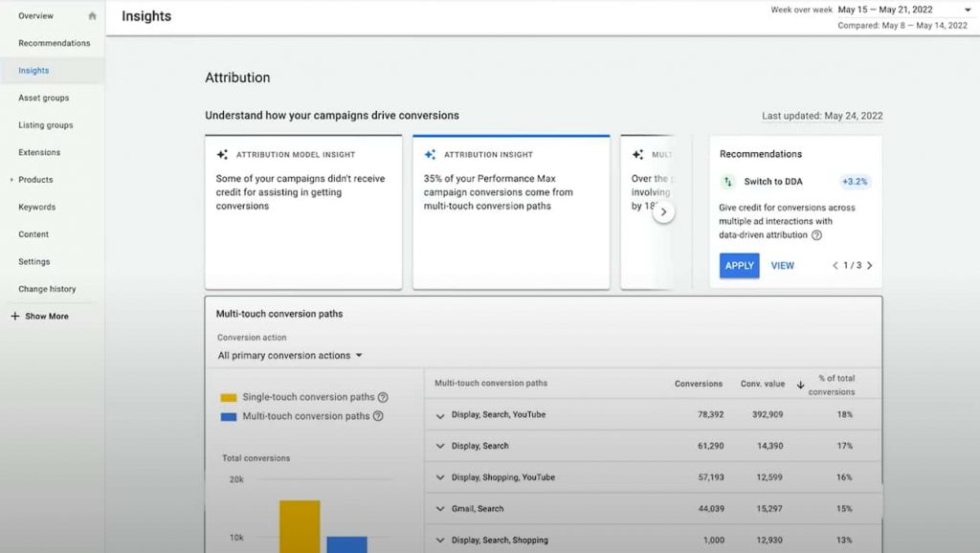Screen dimensions: 980x553
Task: Expand the Display, Search, YouTube row
Action: (440, 415)
